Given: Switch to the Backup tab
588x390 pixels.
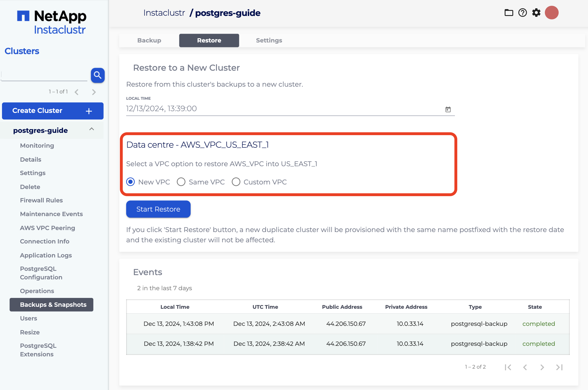Looking at the screenshot, I should click(149, 40).
